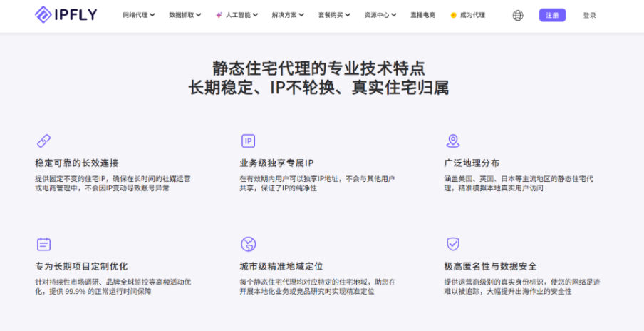Click the calendar icon above 专为长期项目定制优化
The width and height of the screenshot is (644, 331).
click(x=43, y=244)
